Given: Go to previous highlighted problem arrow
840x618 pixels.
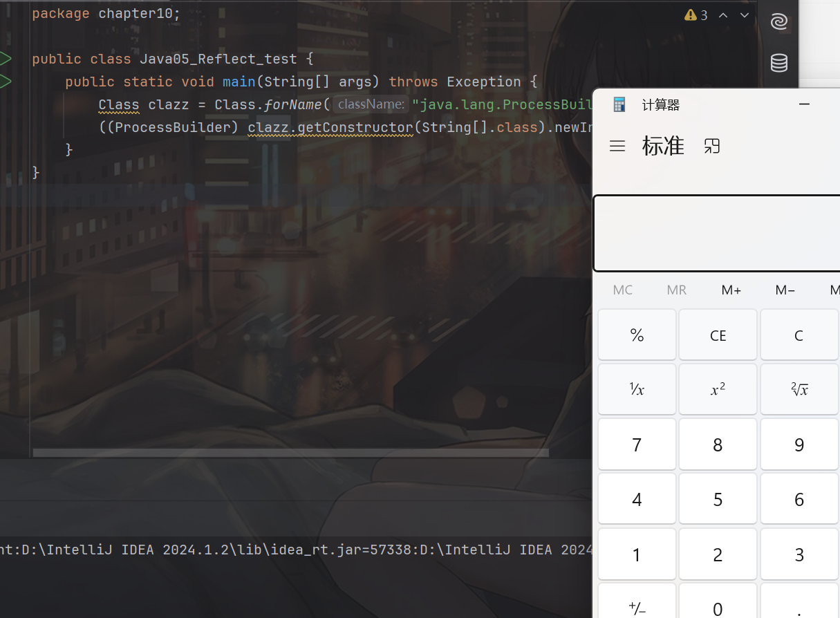Looking at the screenshot, I should point(723,15).
